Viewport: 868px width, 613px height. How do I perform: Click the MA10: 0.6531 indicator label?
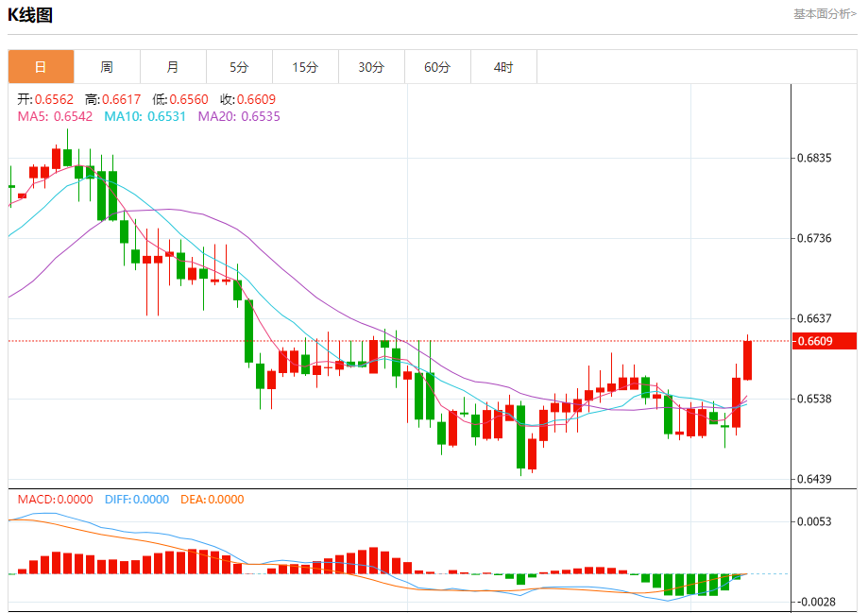[x=145, y=116]
